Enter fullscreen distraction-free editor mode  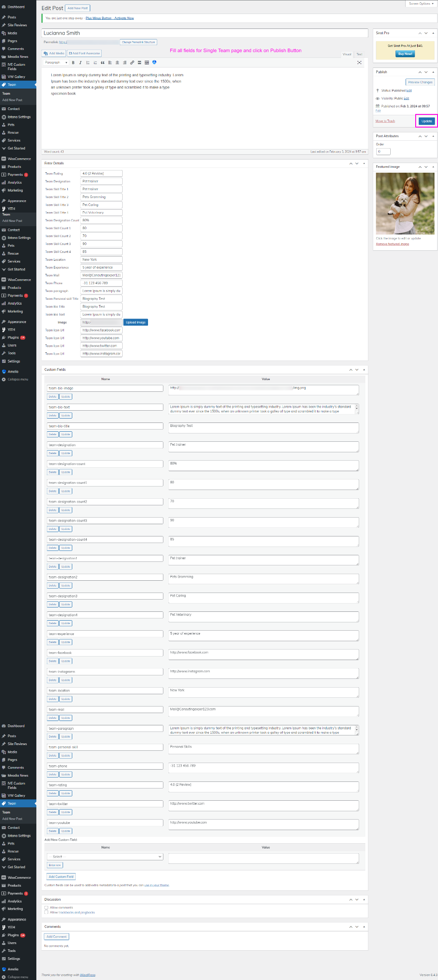click(x=359, y=63)
